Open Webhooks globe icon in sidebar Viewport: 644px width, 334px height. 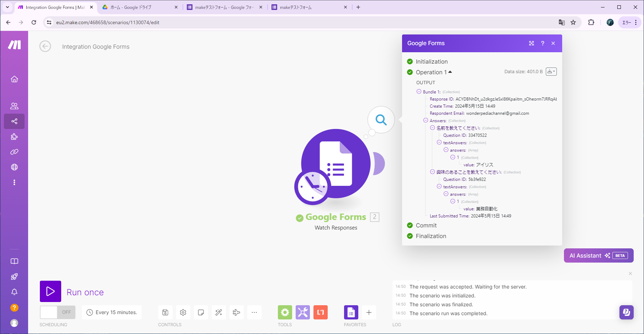[x=14, y=167]
